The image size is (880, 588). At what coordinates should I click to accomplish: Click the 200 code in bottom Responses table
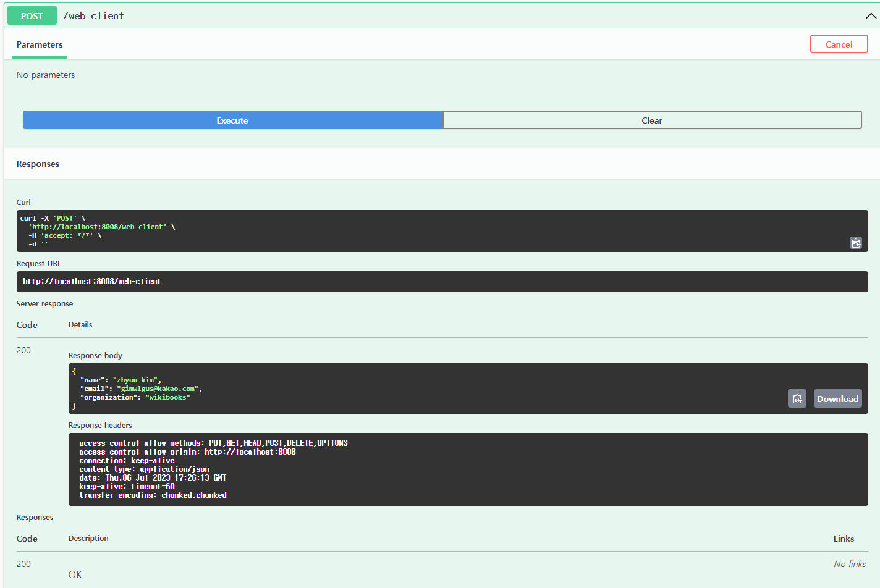coord(23,564)
